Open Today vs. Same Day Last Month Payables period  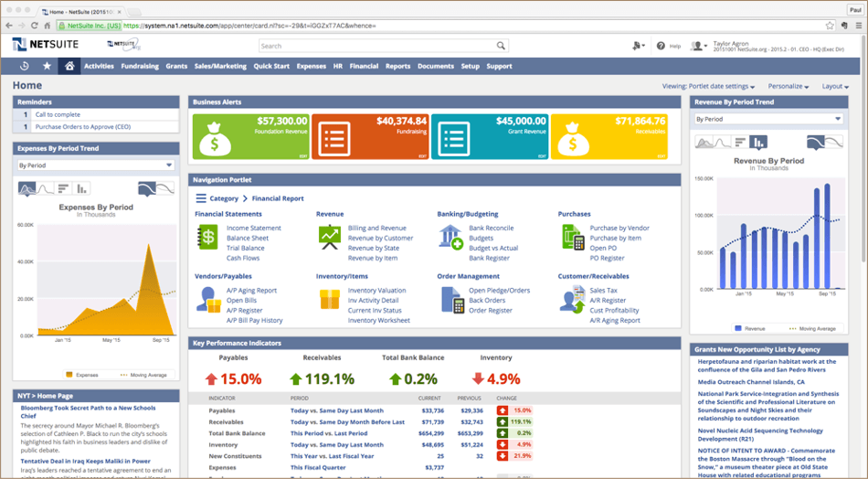click(x=336, y=410)
